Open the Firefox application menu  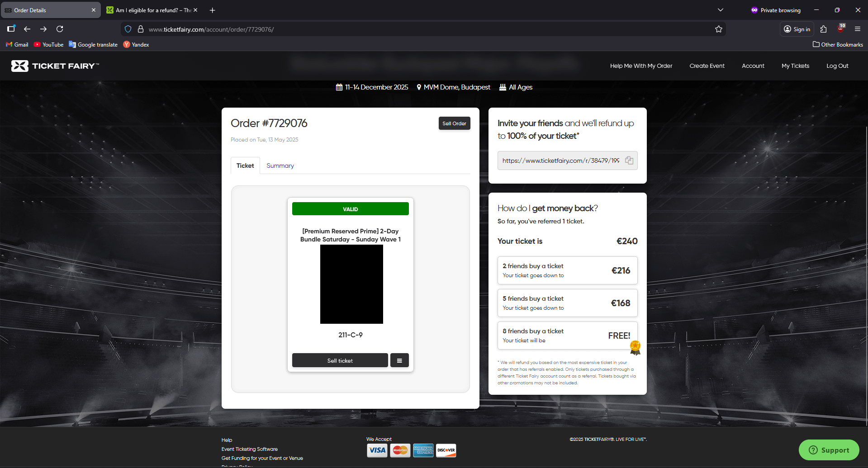pos(858,29)
